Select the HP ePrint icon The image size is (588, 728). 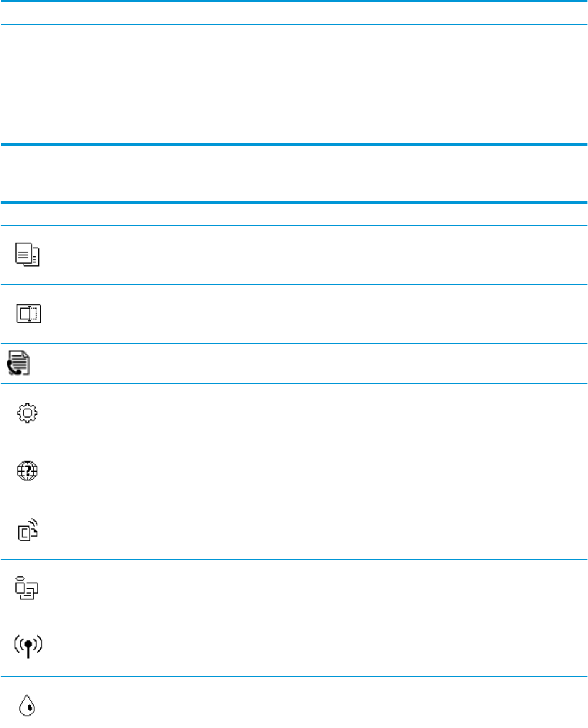tap(28, 529)
